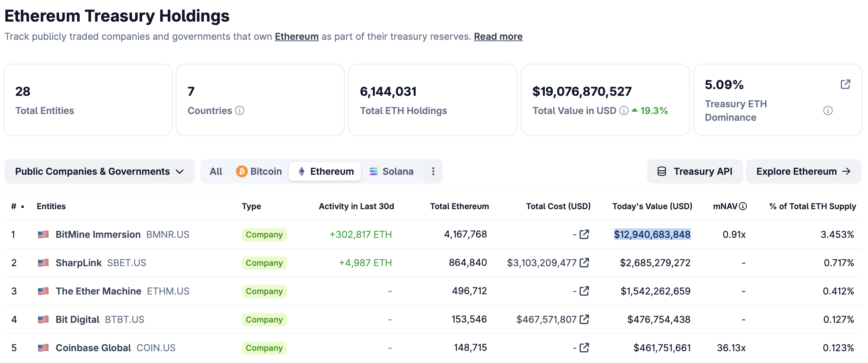
Task: Click the Read more link
Action: tap(498, 36)
